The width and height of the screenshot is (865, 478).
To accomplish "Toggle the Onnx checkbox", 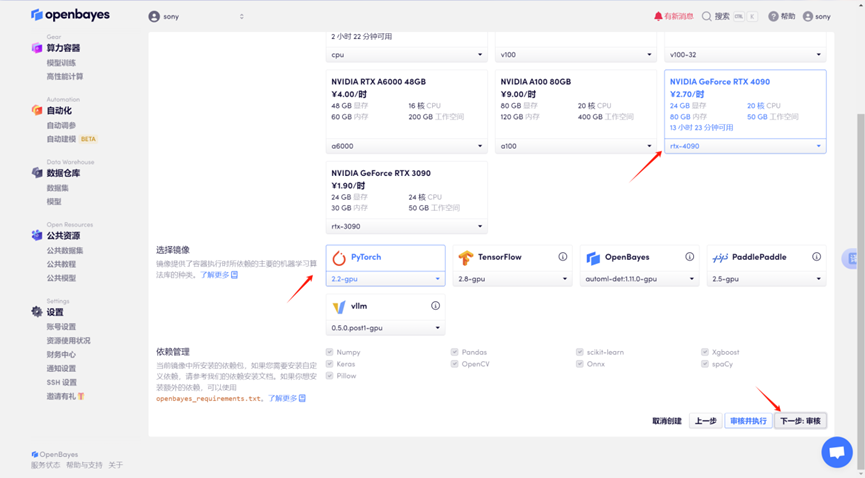I will [580, 364].
